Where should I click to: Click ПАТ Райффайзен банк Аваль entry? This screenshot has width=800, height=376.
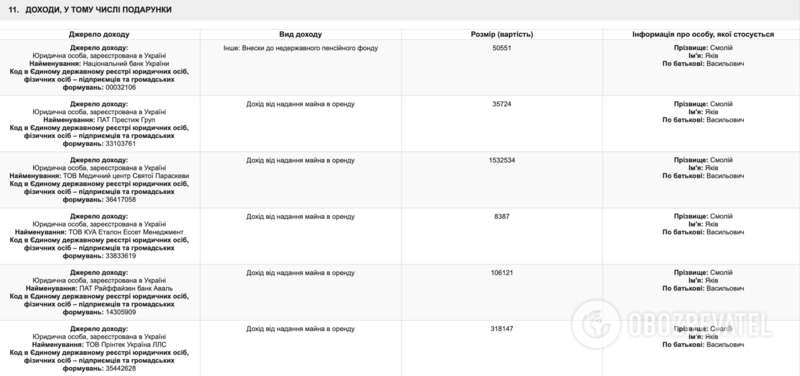point(126,288)
